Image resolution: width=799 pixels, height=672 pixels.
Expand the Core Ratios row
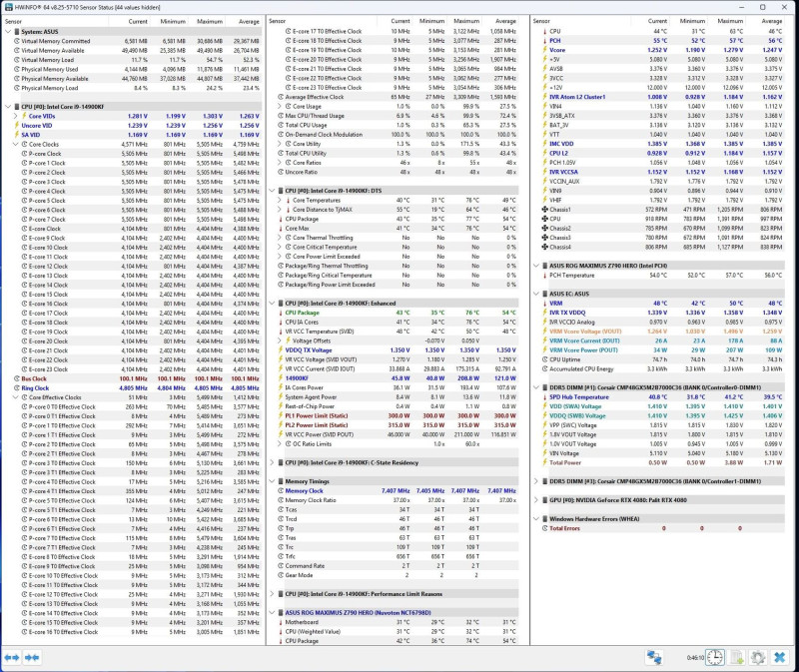(280, 163)
